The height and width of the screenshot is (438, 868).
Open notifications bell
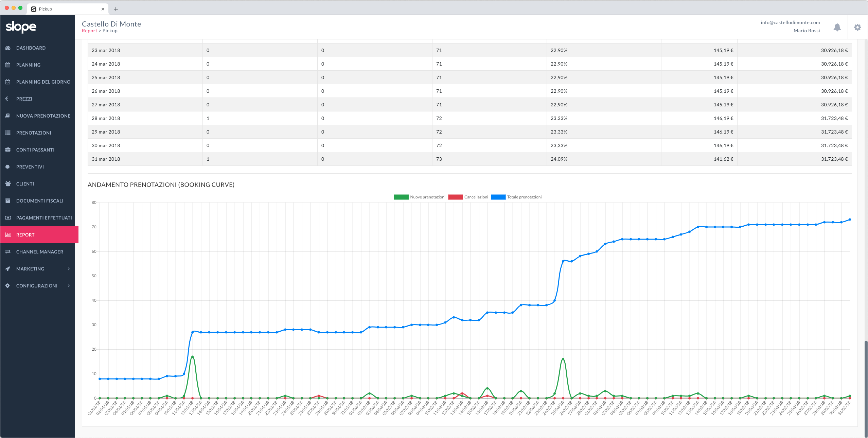[x=837, y=28]
